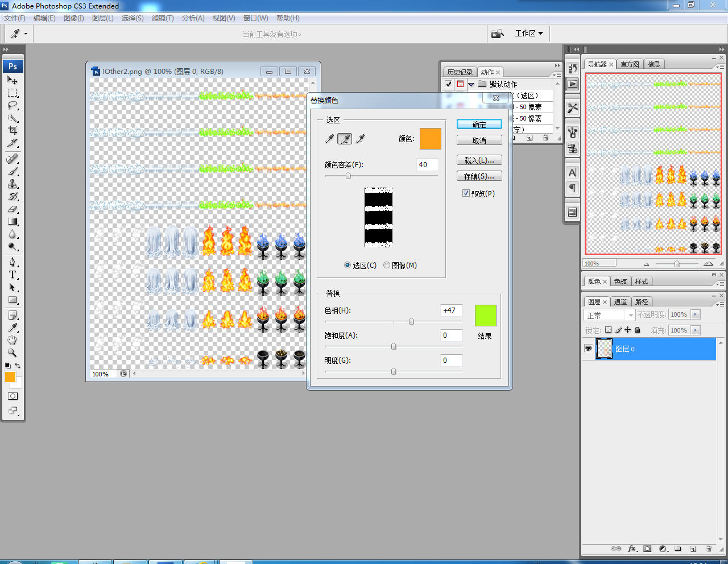Click the delete layer trash icon
The height and width of the screenshot is (564, 728).
pos(709,549)
